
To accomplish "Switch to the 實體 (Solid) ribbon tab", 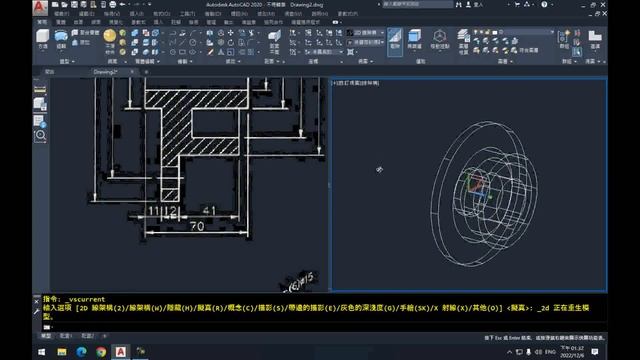I will 60,22.
